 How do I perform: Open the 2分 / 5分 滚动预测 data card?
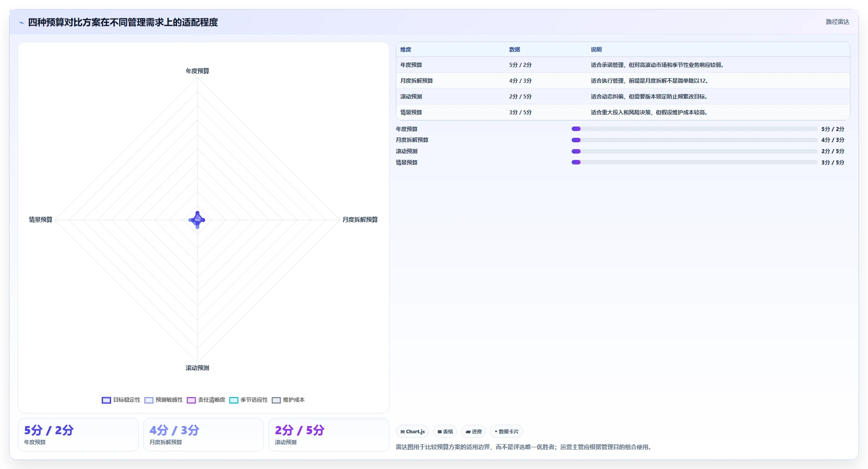tap(329, 435)
